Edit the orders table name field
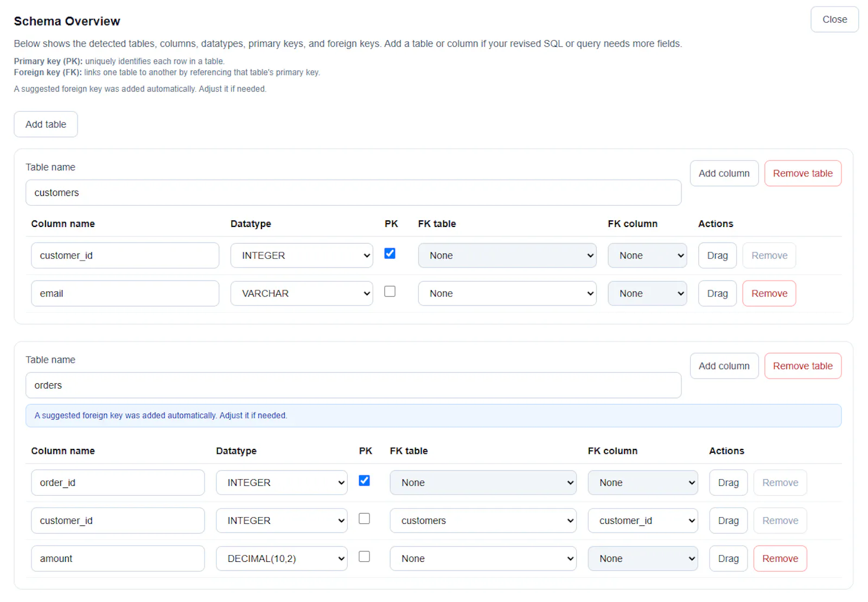 353,385
